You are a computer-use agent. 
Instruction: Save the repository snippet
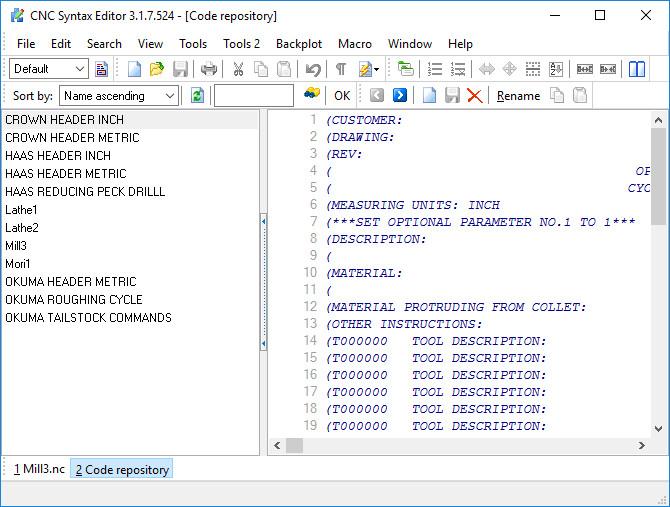452,95
